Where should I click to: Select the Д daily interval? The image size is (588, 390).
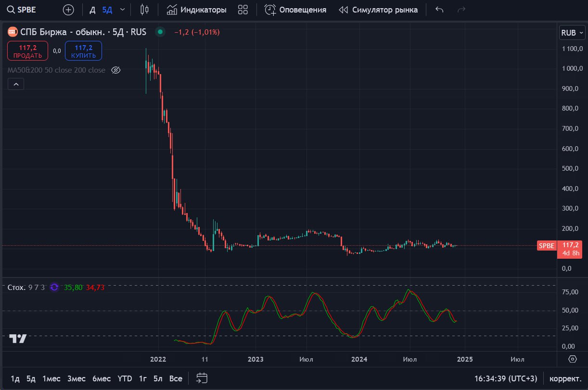[x=92, y=10]
